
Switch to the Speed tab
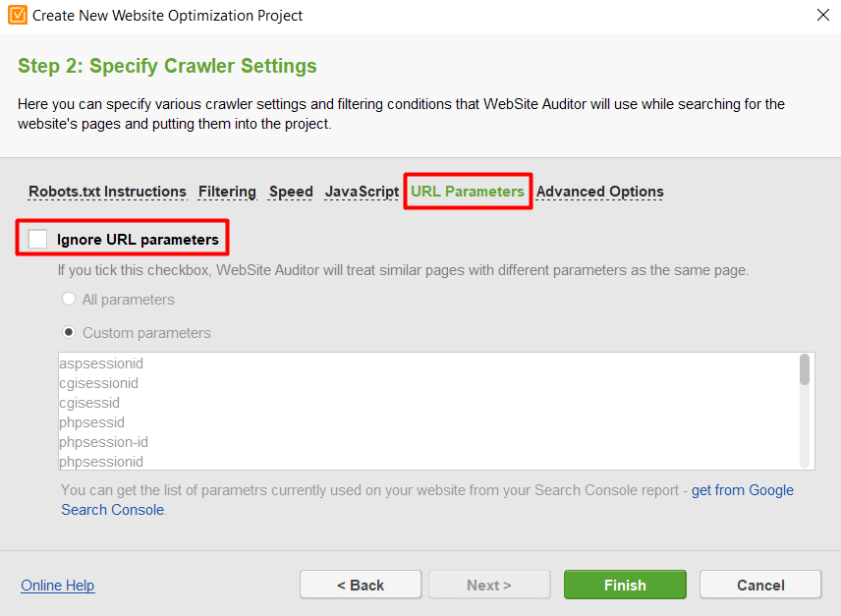point(291,192)
